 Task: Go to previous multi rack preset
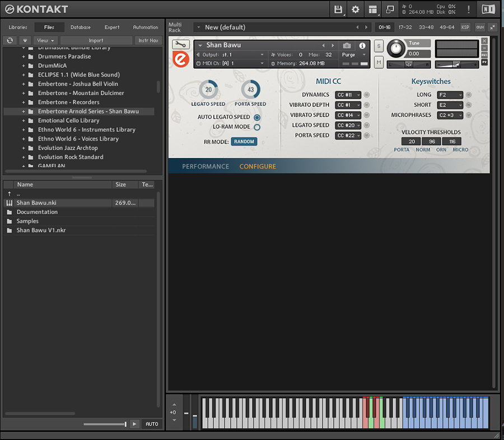click(357, 27)
